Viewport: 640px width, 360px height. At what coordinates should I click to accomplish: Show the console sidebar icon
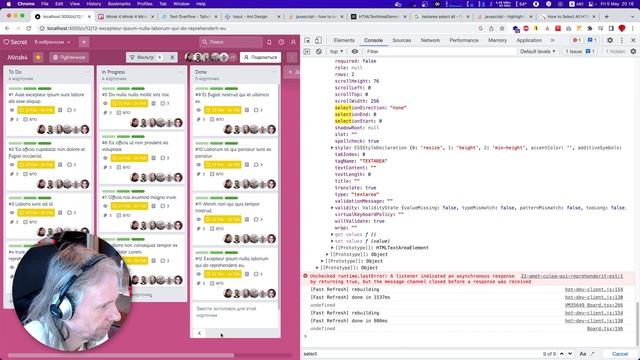pos(307,51)
